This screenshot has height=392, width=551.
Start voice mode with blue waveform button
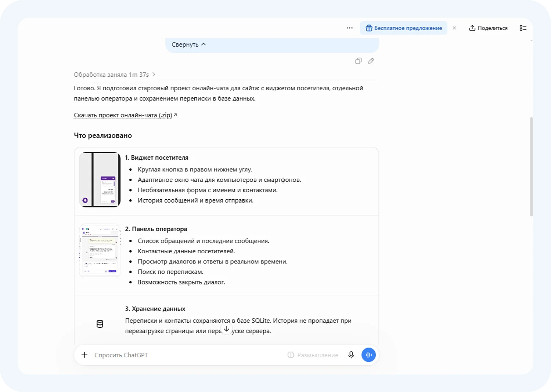pos(368,355)
